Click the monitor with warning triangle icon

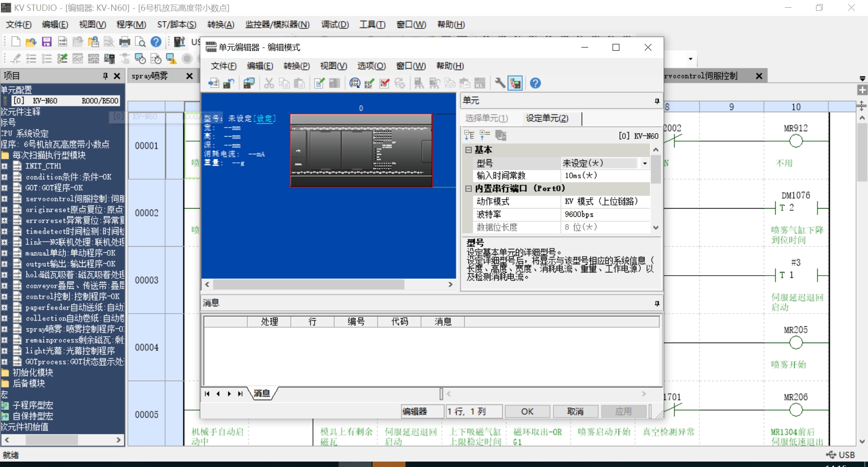[171, 58]
